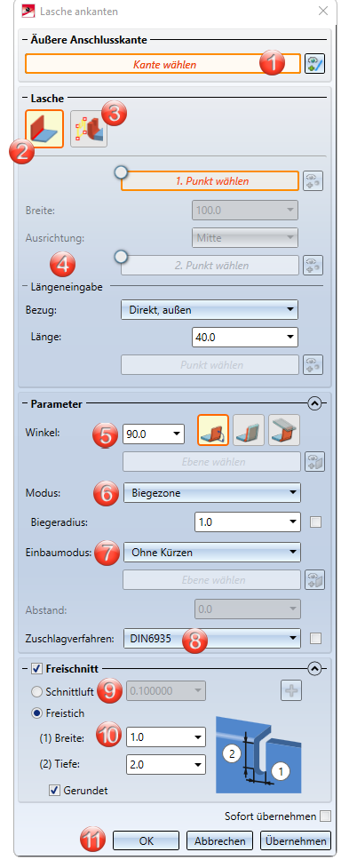The height and width of the screenshot is (868, 349).
Task: Select second angle reference icon next to Winkel
Action: click(249, 430)
